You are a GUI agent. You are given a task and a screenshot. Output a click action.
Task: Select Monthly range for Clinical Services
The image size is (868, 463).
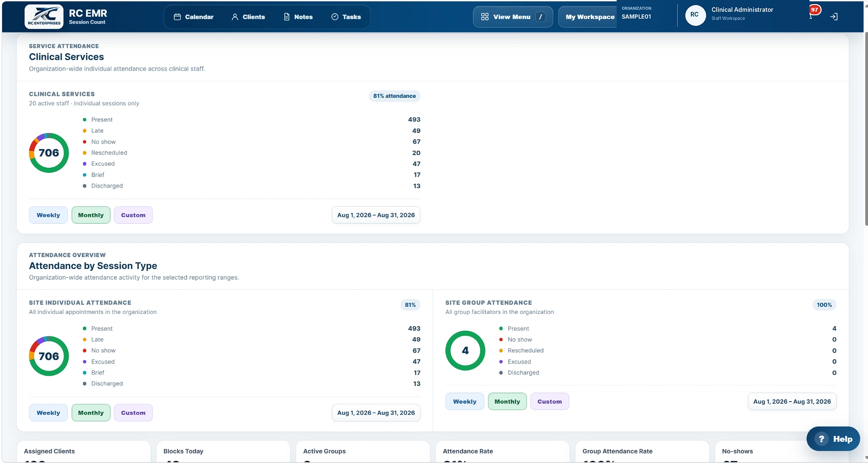[91, 215]
